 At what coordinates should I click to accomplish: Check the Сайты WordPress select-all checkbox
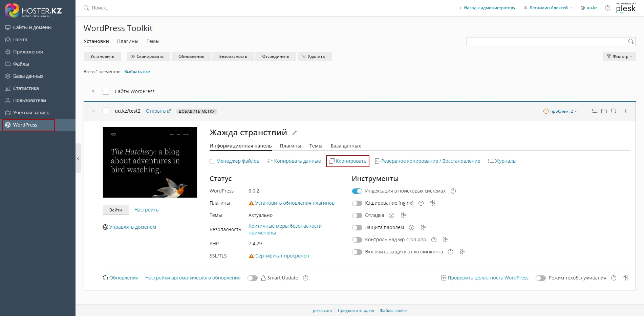click(x=106, y=91)
